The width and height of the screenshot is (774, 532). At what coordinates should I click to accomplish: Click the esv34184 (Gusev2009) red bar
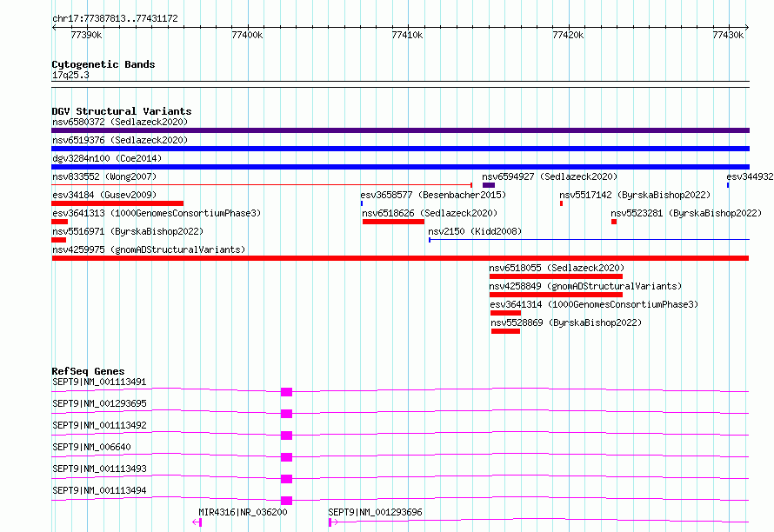tap(117, 203)
